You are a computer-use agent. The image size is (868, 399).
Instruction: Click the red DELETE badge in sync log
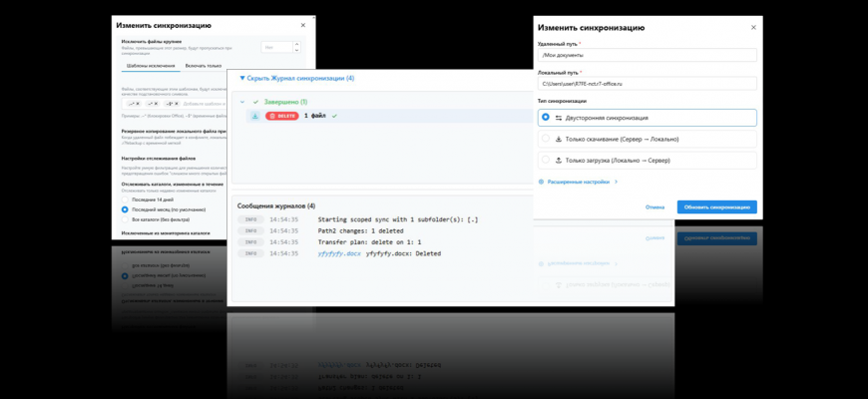[281, 117]
